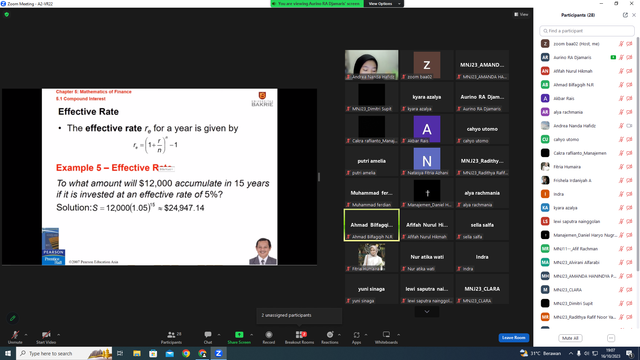Image resolution: width=640 pixels, height=360 pixels.
Task: Expand share options arrow next to Share Screen
Action: [251, 335]
